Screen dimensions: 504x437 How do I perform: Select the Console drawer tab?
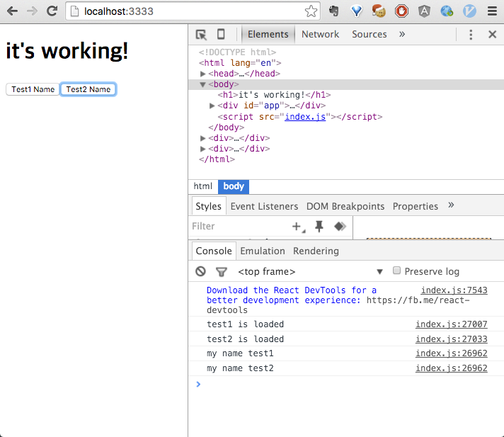pyautogui.click(x=214, y=251)
